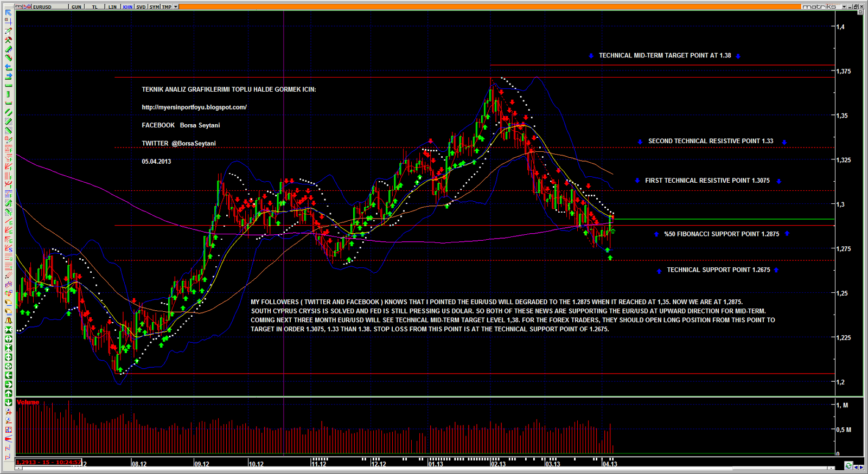
Task: Select the red S lines tool
Action: (x=8, y=249)
